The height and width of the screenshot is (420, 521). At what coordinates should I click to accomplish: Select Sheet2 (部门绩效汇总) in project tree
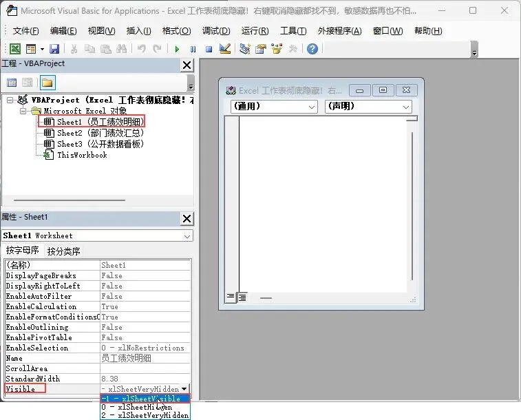pyautogui.click(x=95, y=133)
